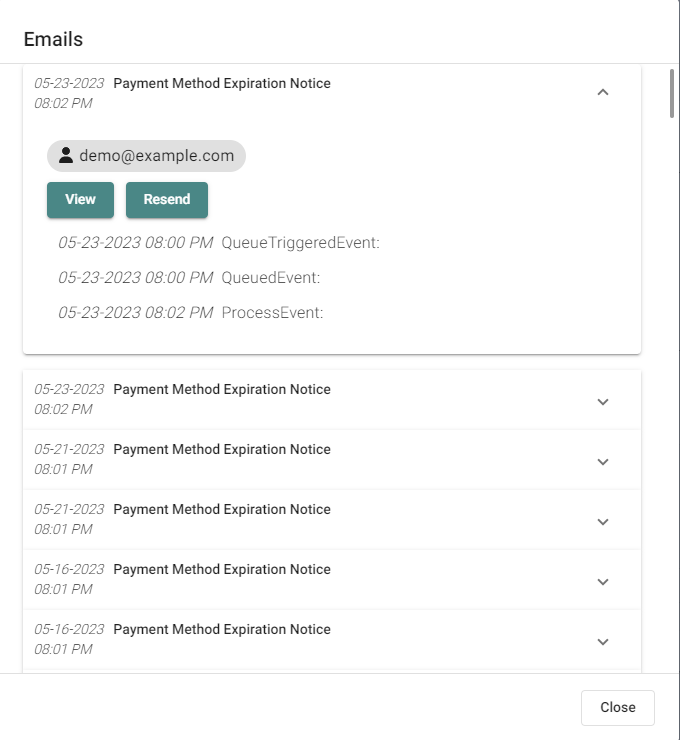Click the title text of the expanded email
Image resolution: width=680 pixels, height=740 pixels.
coord(222,83)
